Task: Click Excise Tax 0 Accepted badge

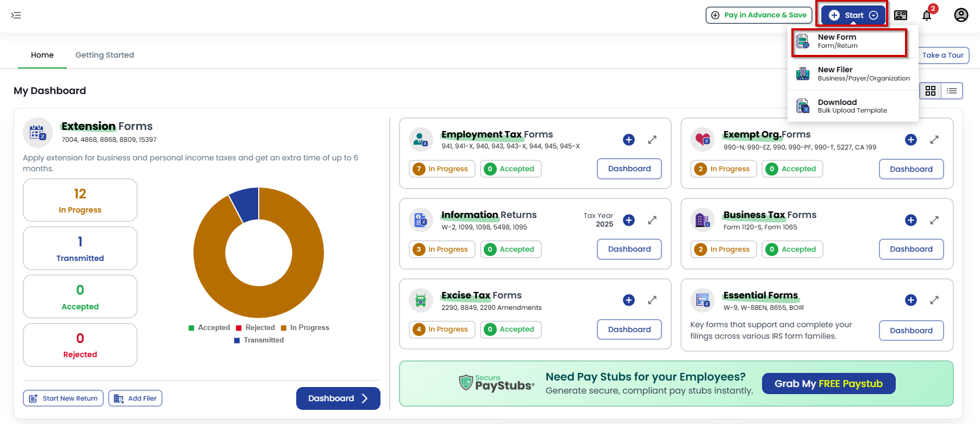Action: pyautogui.click(x=511, y=329)
